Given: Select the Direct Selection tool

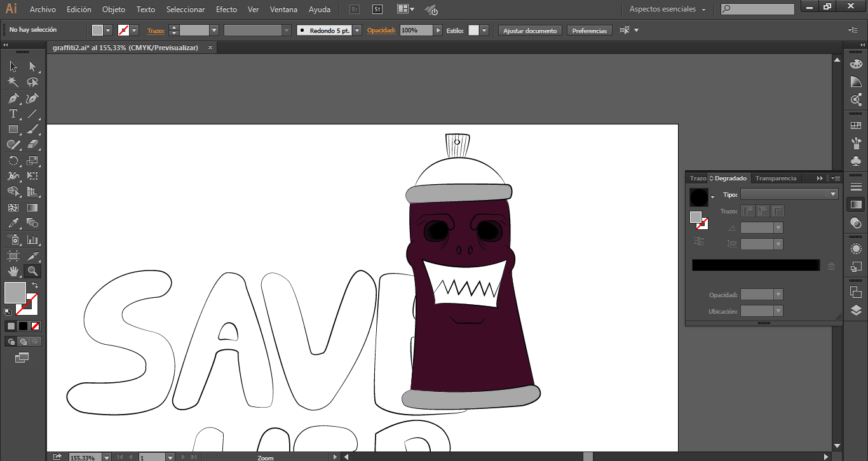Looking at the screenshot, I should pos(32,67).
